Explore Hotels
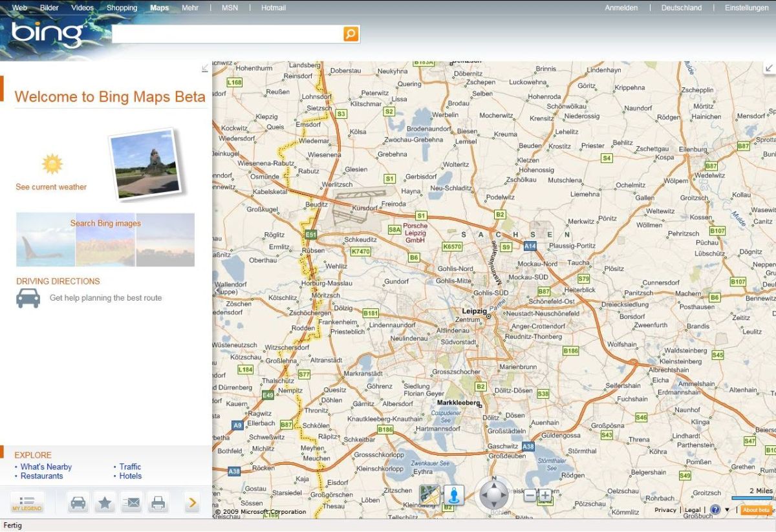This screenshot has width=776, height=532. [131, 476]
